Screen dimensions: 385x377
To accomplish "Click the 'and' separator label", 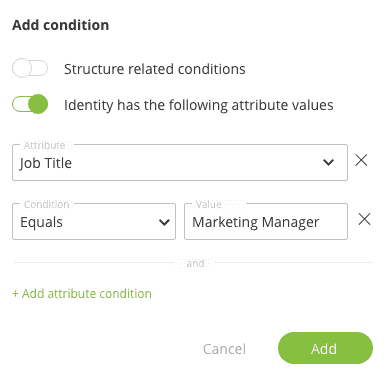I will [195, 263].
